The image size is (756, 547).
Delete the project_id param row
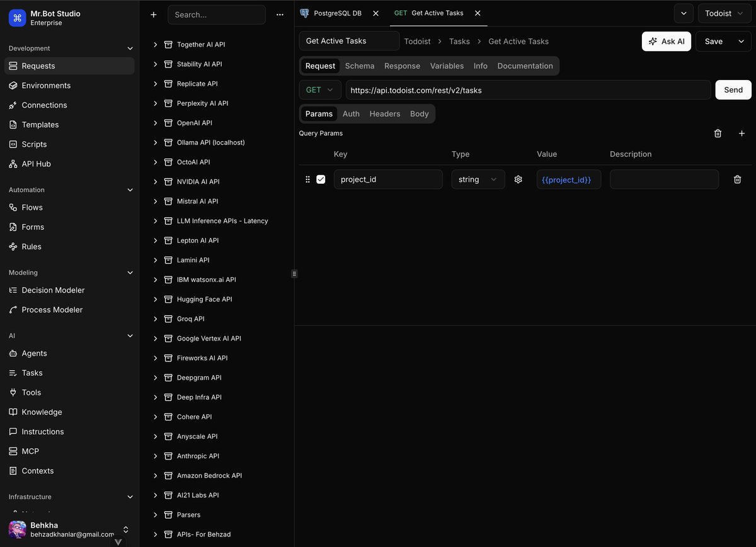pos(737,179)
